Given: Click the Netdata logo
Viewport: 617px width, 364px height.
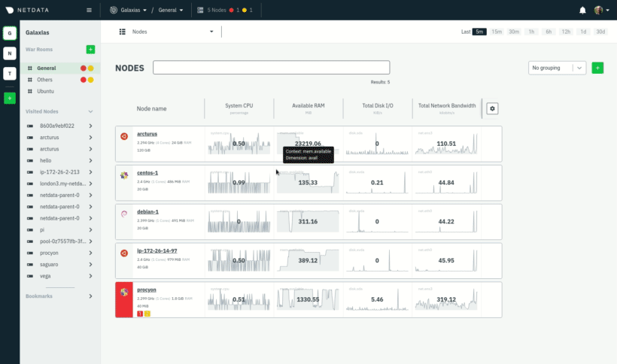Looking at the screenshot, I should (27, 11).
